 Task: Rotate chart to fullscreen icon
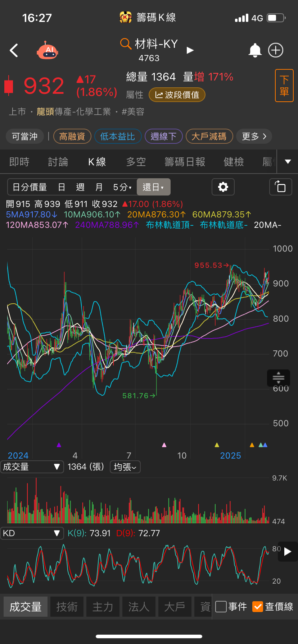(280, 187)
